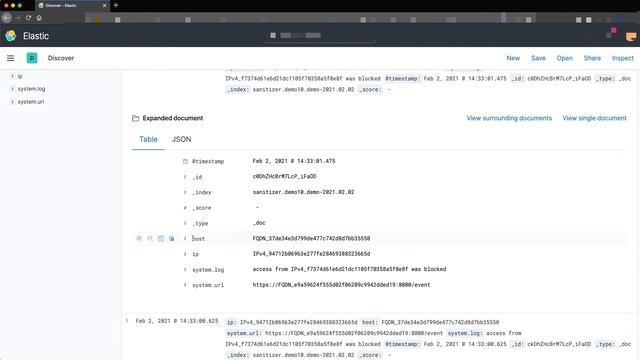
Task: Click the _type field name row
Action: coord(200,223)
